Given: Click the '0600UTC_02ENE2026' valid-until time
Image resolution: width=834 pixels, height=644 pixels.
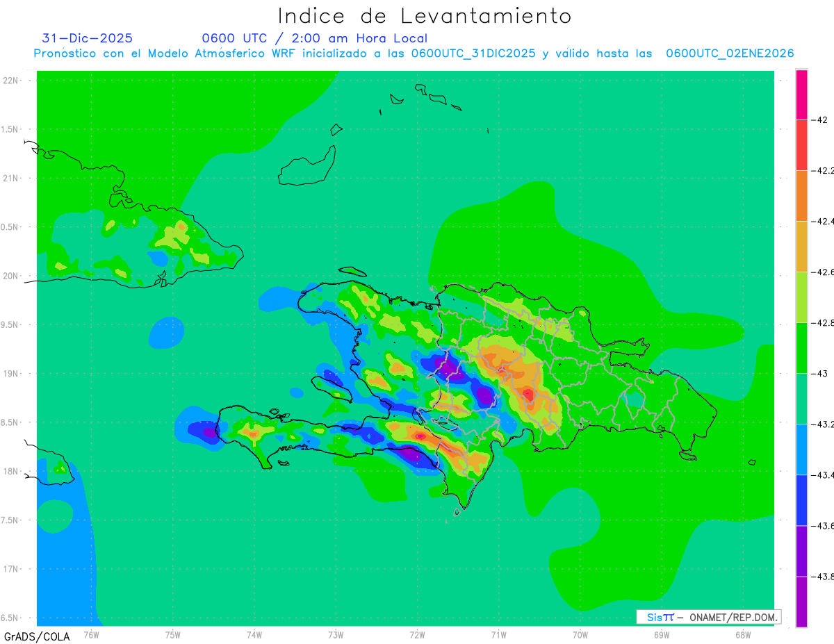Looking at the screenshot, I should [x=730, y=53].
